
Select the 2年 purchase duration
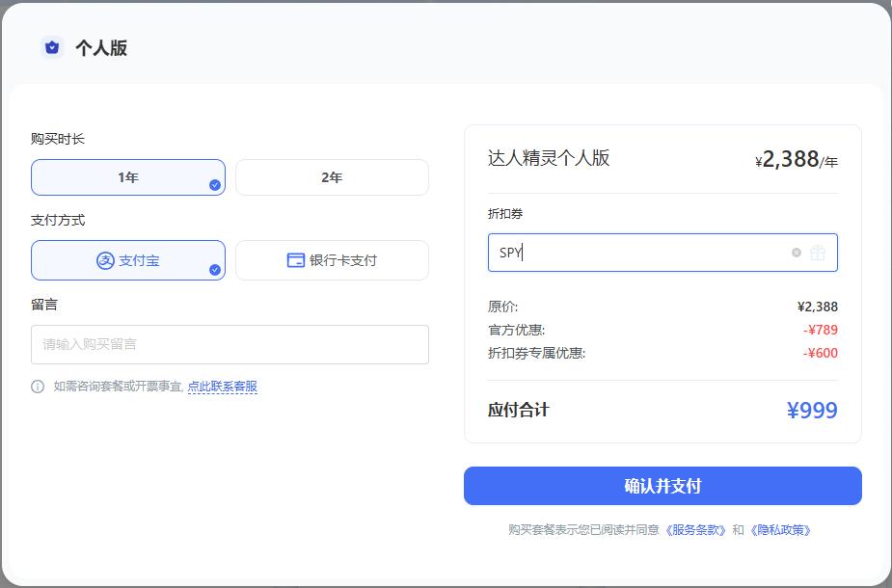coord(332,177)
